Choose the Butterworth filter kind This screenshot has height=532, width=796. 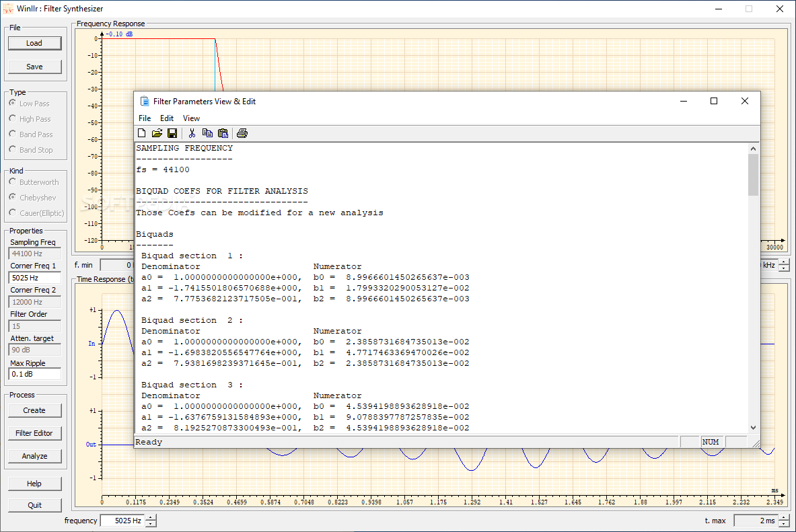tap(34, 182)
